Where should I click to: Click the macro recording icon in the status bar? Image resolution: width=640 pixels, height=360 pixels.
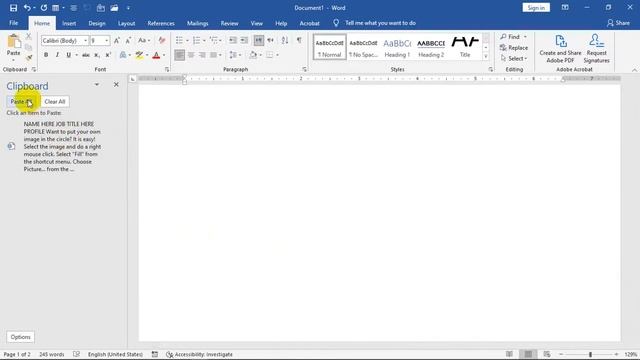point(155,354)
